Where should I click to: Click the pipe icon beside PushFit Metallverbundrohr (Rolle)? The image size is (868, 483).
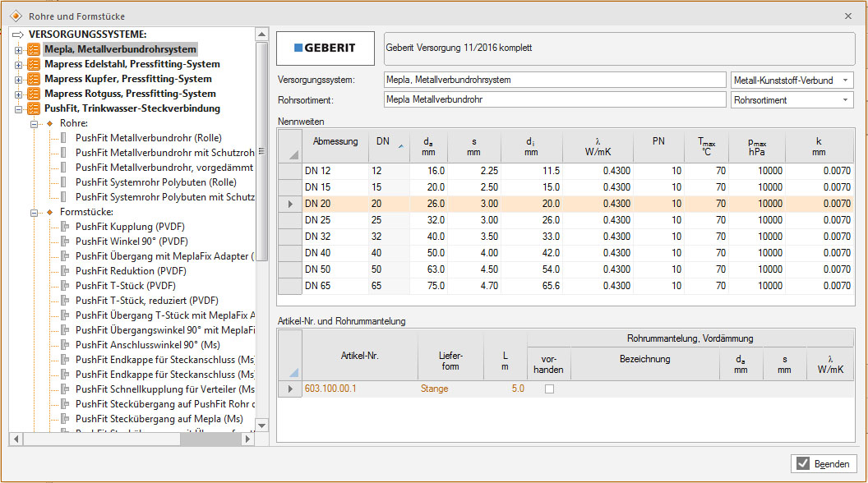pyautogui.click(x=63, y=138)
